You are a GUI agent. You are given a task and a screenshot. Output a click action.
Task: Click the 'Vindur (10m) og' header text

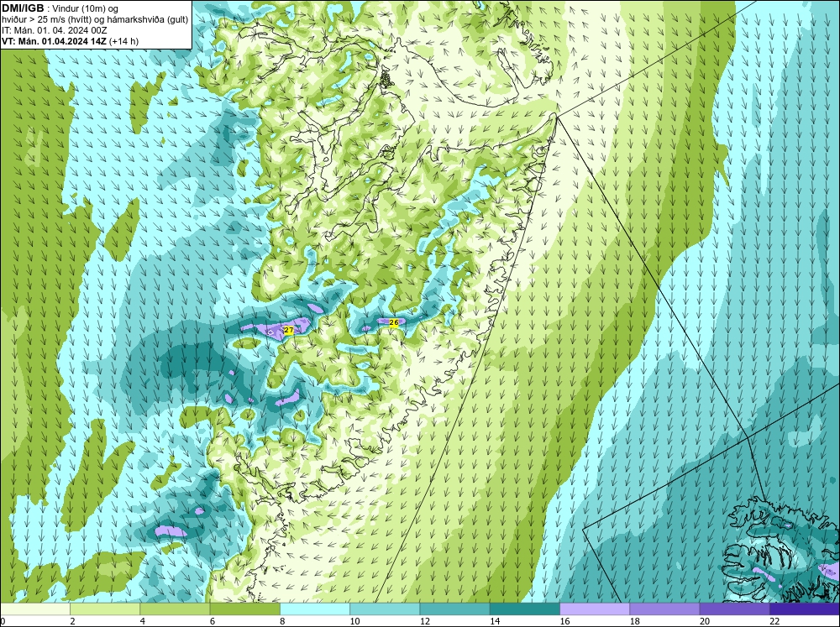click(86, 8)
